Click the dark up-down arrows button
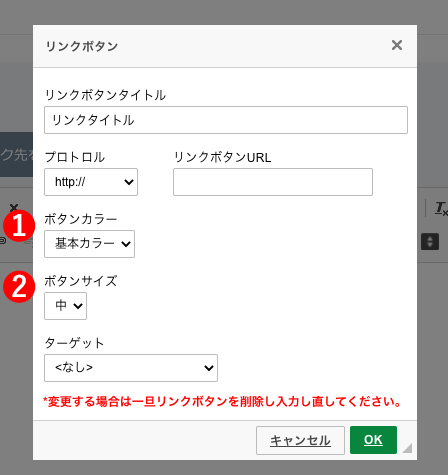 pos(430,242)
